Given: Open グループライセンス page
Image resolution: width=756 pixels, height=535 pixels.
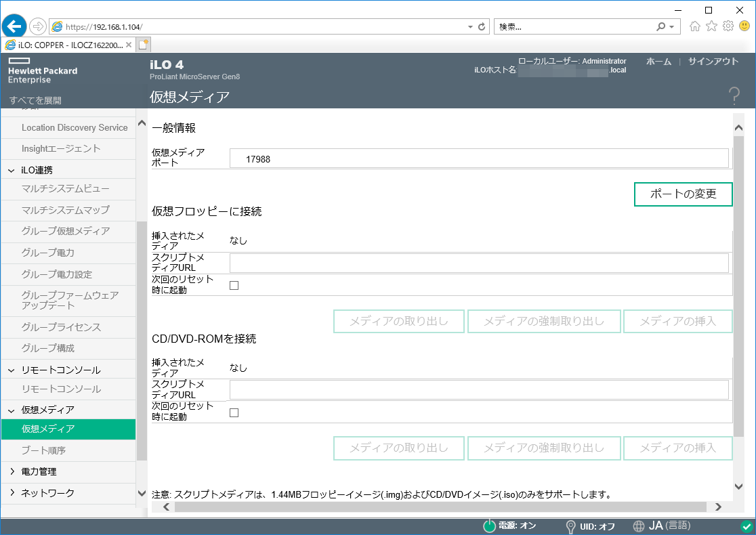Looking at the screenshot, I should [x=61, y=327].
